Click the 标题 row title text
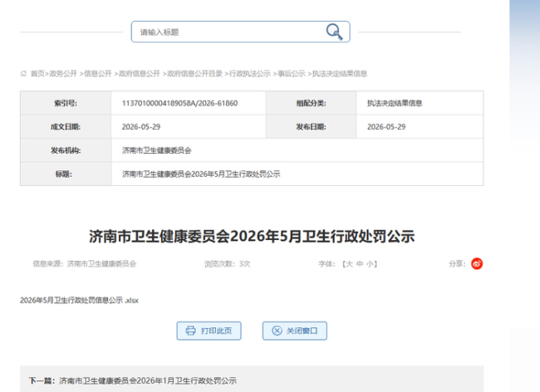 tap(201, 174)
